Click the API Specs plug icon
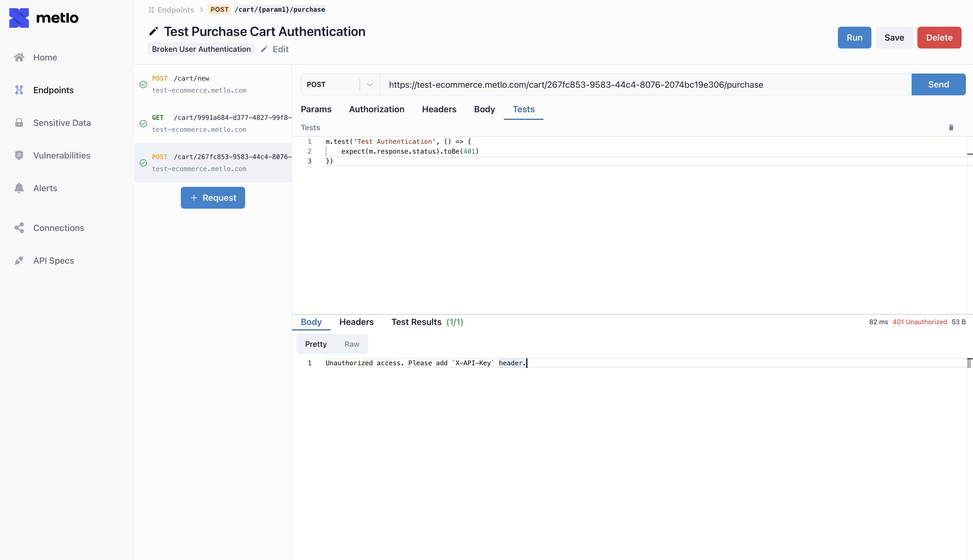 click(x=19, y=260)
